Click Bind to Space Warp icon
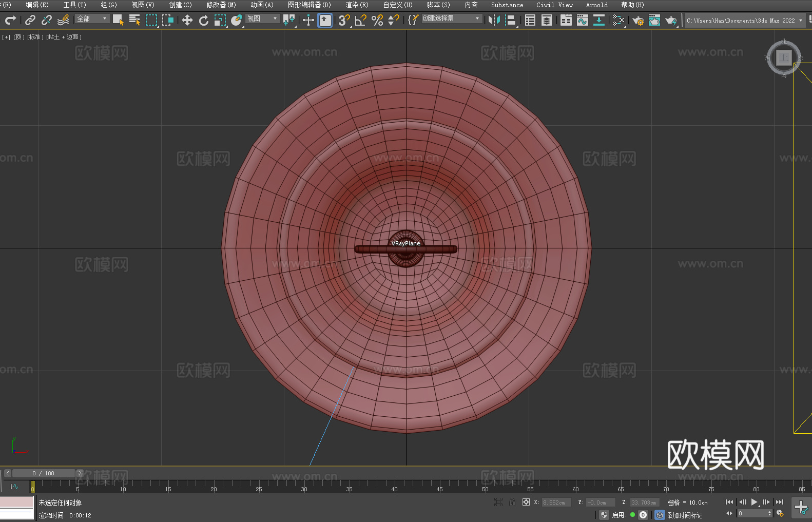Image resolution: width=812 pixels, height=522 pixels. [x=63, y=20]
